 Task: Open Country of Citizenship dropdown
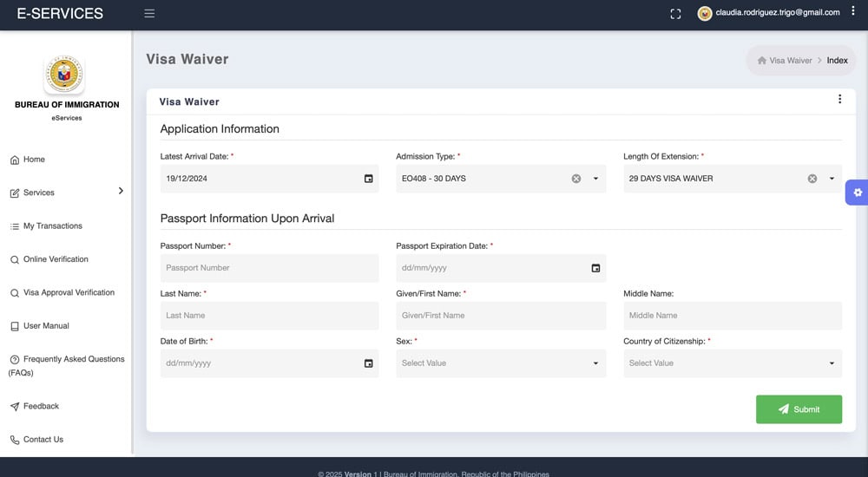(732, 363)
